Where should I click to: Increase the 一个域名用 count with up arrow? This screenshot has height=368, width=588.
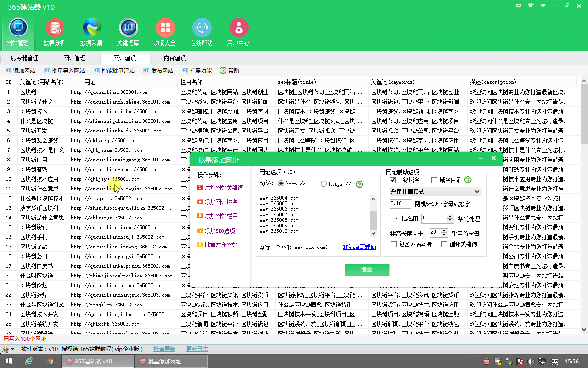(x=450, y=216)
